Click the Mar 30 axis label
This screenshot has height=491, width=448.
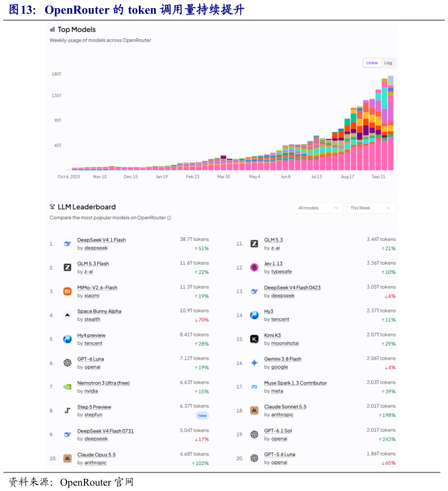coord(223,177)
